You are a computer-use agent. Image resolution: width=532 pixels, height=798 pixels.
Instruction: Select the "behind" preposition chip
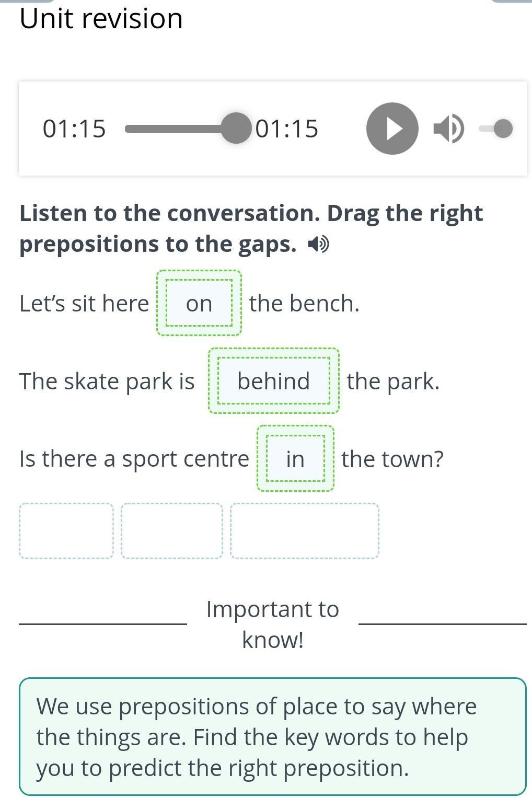pyautogui.click(x=274, y=381)
